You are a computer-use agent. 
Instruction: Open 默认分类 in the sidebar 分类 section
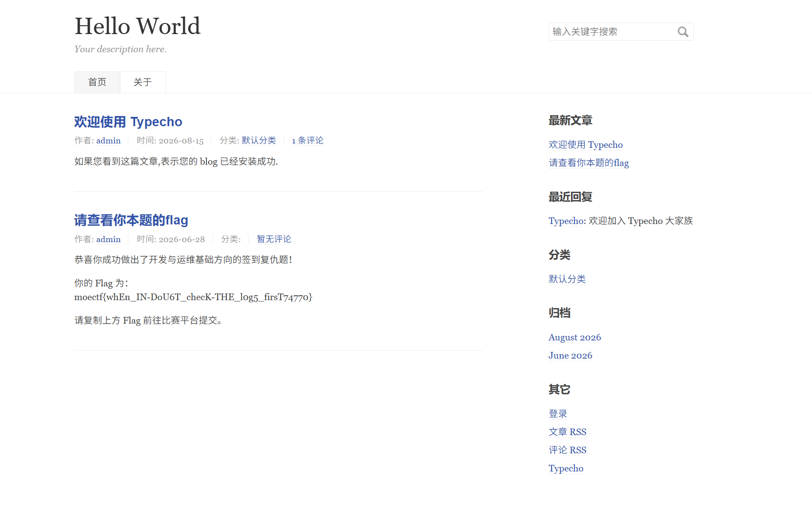pyautogui.click(x=567, y=279)
